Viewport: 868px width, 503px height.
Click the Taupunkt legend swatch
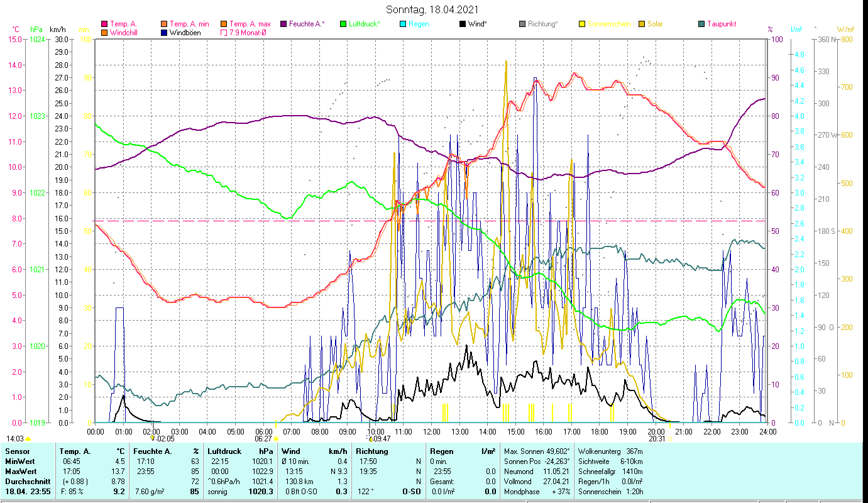(701, 24)
